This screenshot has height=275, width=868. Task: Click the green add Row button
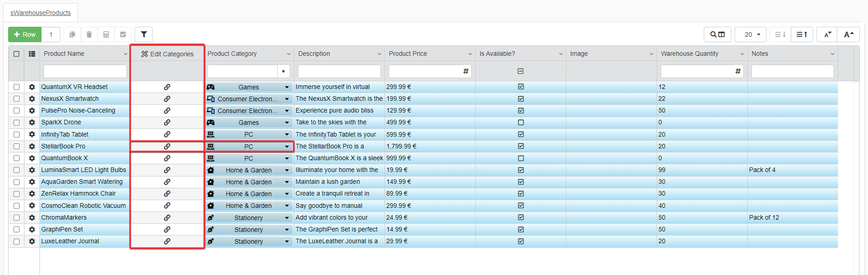25,34
